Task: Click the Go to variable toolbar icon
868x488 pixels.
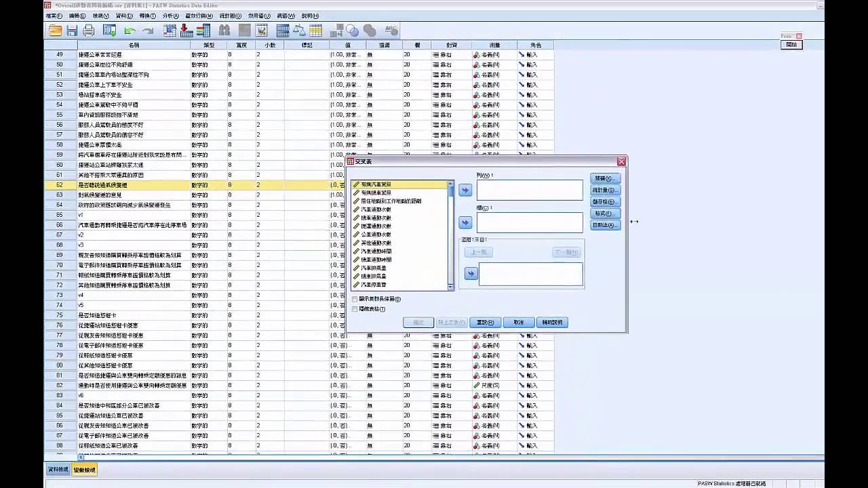Action: click(186, 30)
